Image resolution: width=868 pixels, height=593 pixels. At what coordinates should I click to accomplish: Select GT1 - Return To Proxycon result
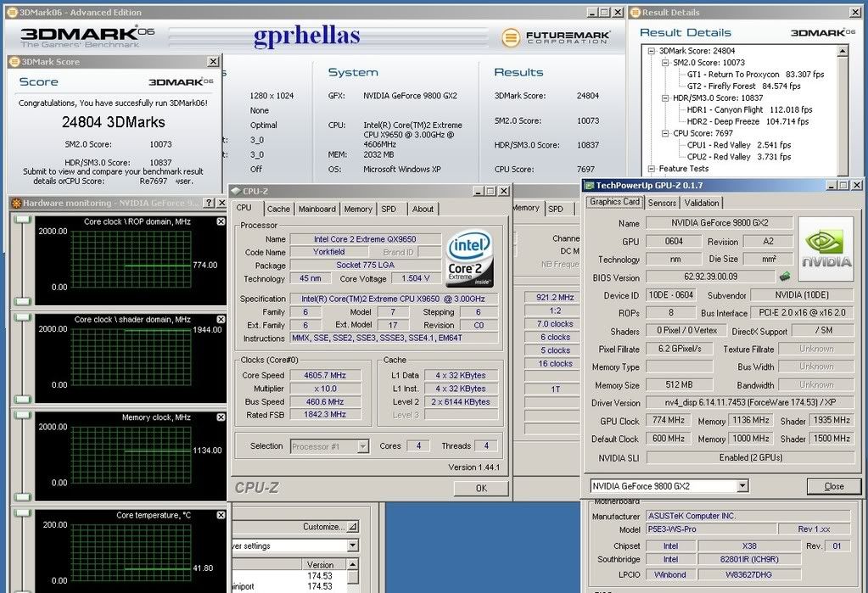pyautogui.click(x=756, y=74)
